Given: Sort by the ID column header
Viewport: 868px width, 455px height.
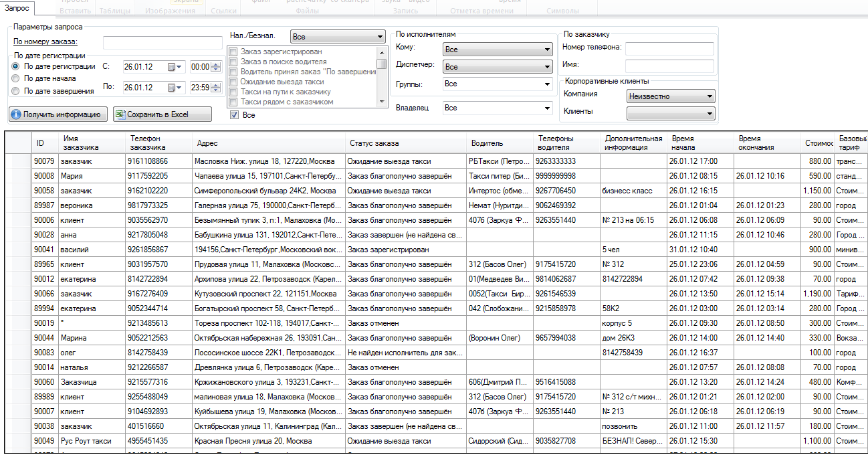Looking at the screenshot, I should pos(45,143).
